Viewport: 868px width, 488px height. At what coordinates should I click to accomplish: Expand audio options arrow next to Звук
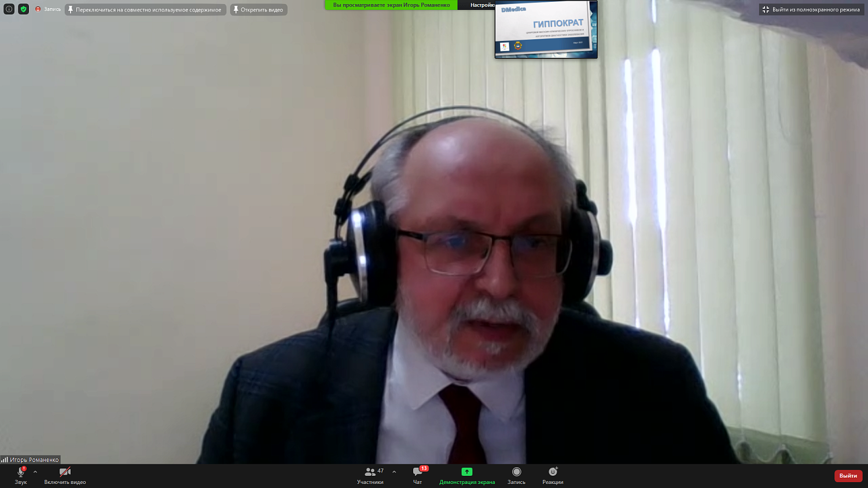tap(35, 472)
